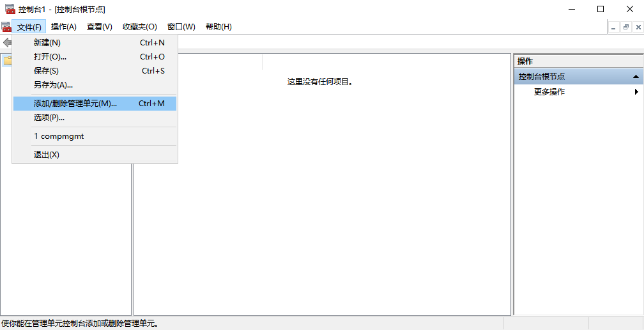Select the folder icon in the tree pane
This screenshot has width=644, height=330.
click(8, 61)
